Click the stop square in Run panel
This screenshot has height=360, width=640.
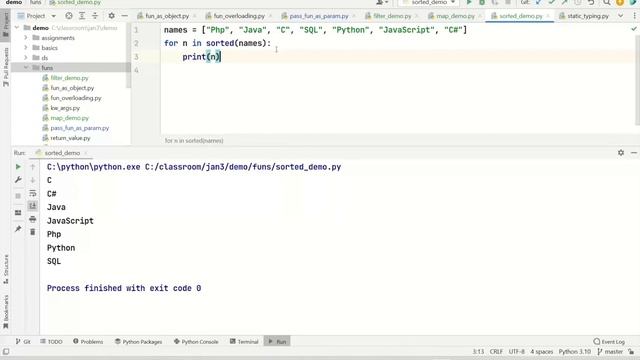point(18,196)
